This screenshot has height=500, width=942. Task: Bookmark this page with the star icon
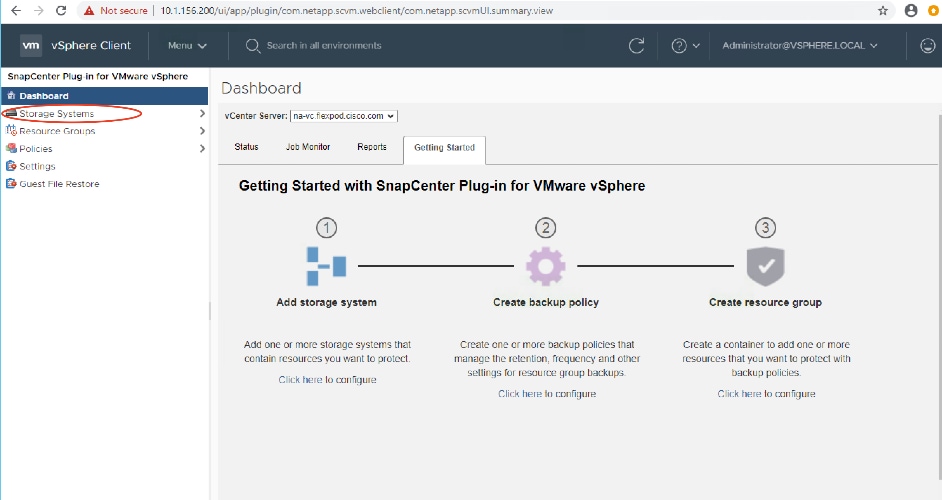point(883,10)
